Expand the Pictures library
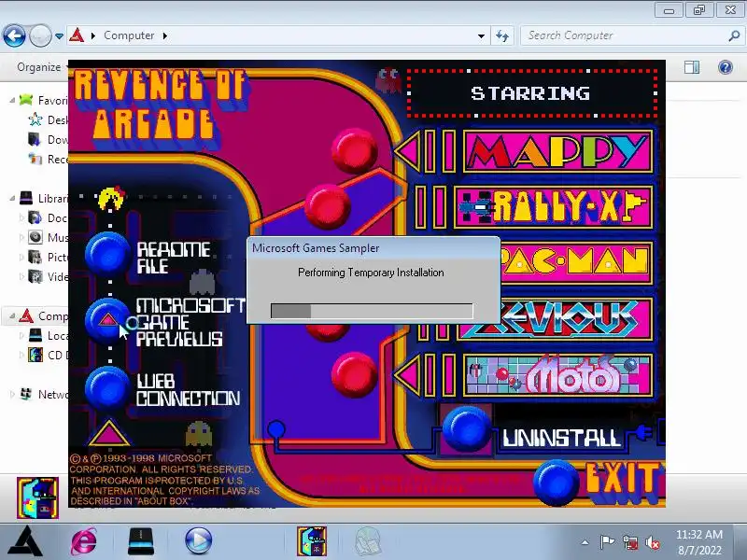The width and height of the screenshot is (747, 560). point(21,258)
